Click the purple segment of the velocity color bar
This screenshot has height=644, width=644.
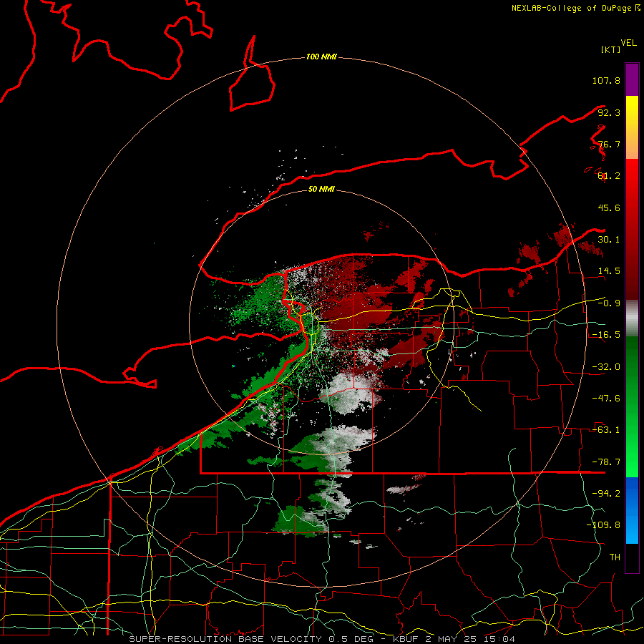pos(632,79)
